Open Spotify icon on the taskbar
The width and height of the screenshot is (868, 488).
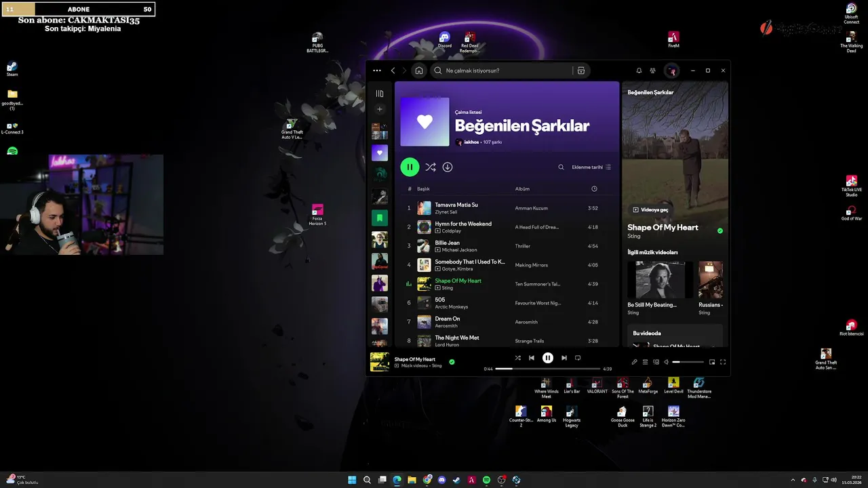(486, 480)
